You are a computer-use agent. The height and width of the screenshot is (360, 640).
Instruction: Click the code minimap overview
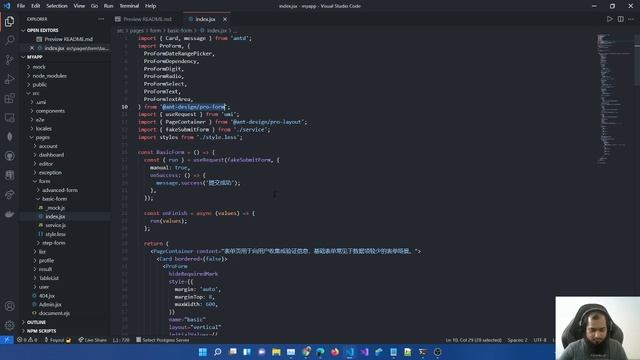[x=614, y=98]
